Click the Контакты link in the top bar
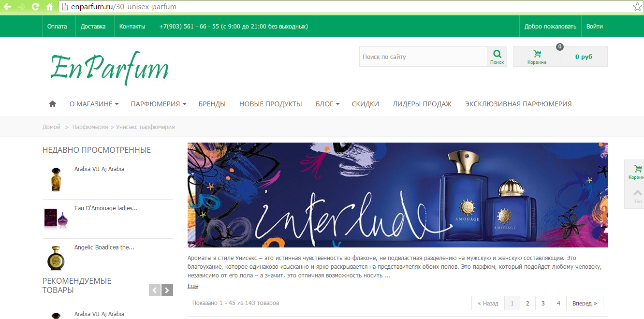The width and height of the screenshot is (644, 319). coord(132,27)
